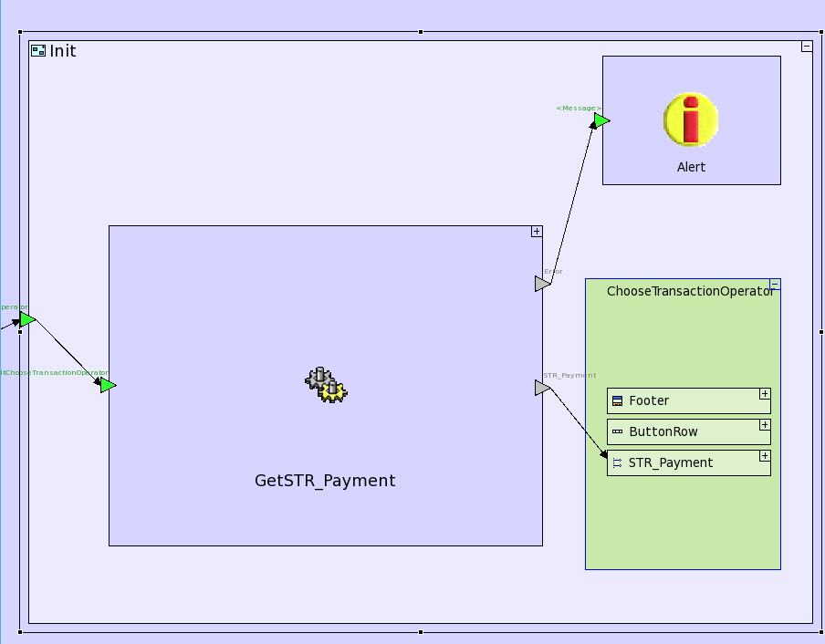Expand the Footer node
The height and width of the screenshot is (644, 825).
(x=765, y=395)
